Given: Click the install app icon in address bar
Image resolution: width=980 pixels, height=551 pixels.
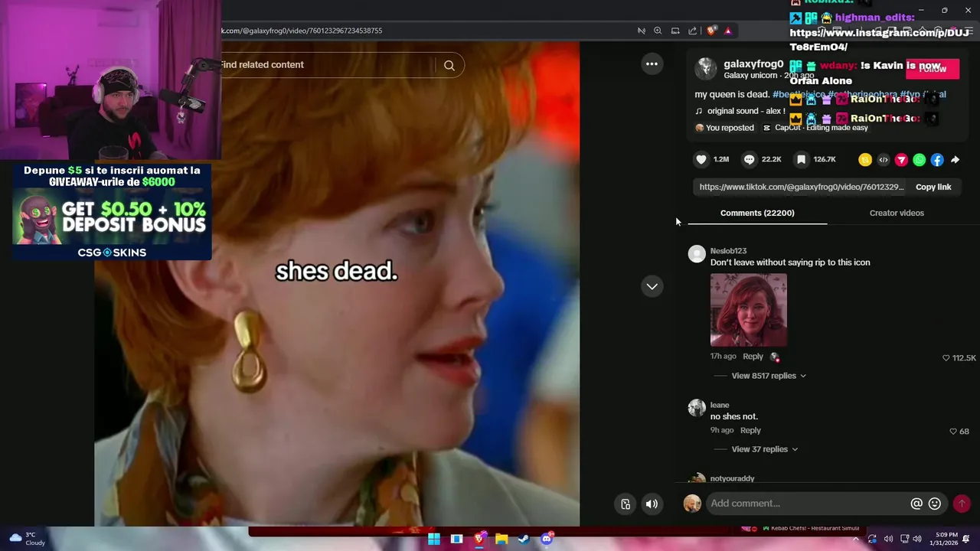Looking at the screenshot, I should 675,31.
